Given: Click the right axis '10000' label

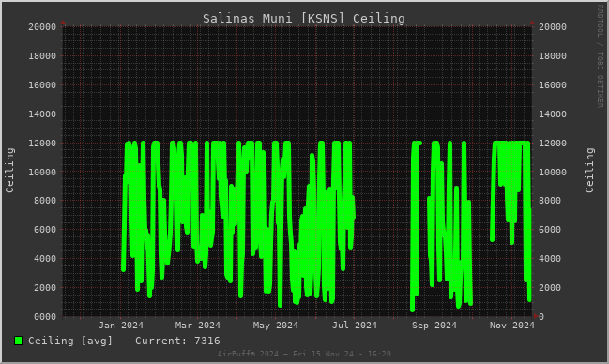Looking at the screenshot, I should point(553,172).
